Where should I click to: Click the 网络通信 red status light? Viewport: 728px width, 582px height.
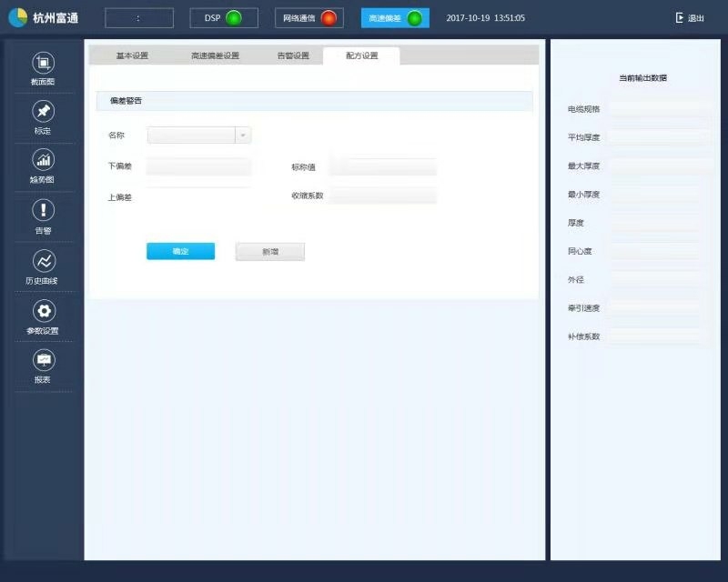pyautogui.click(x=329, y=18)
